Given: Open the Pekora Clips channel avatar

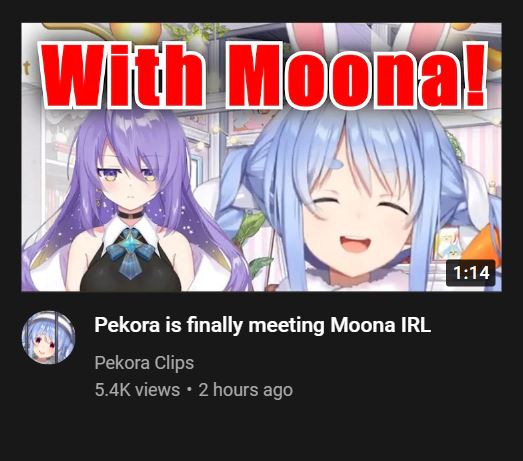Looking at the screenshot, I should click(48, 337).
